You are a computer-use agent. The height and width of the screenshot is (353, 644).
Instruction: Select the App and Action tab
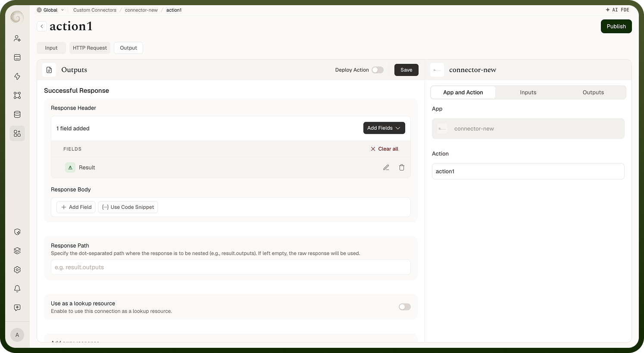463,92
